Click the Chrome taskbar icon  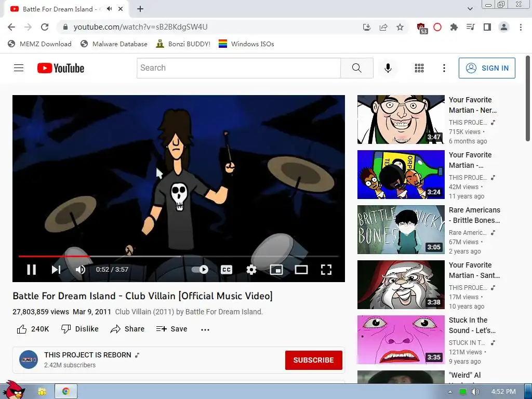point(66,392)
